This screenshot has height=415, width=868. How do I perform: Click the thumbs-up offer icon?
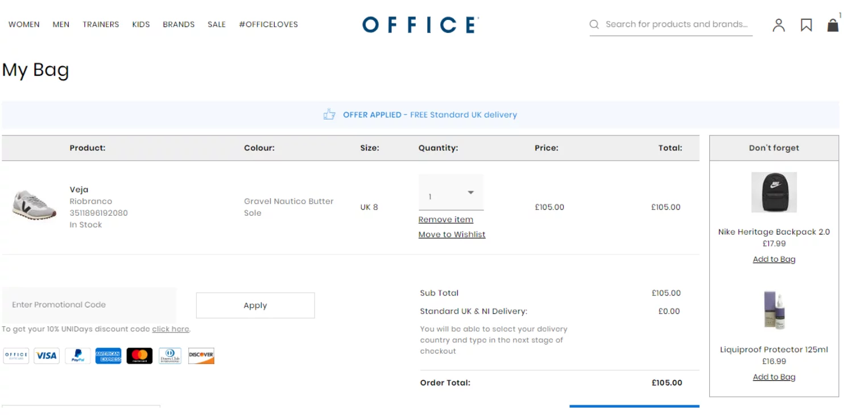pyautogui.click(x=329, y=114)
